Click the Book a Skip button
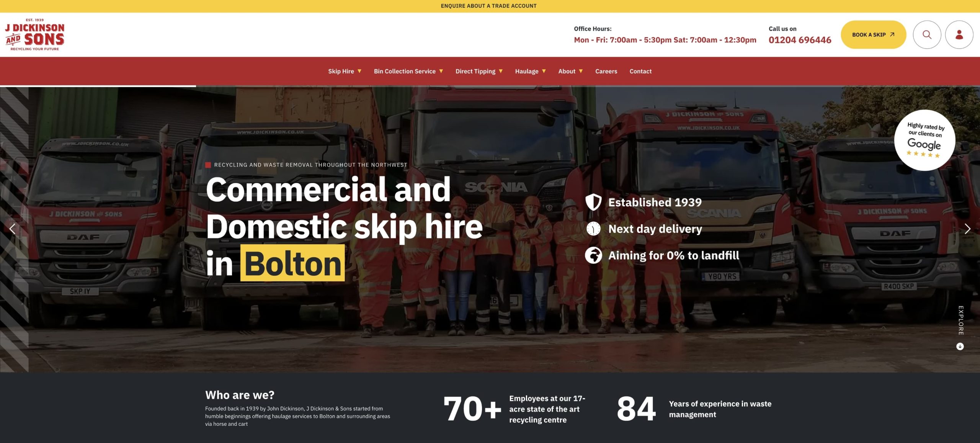 [x=873, y=34]
